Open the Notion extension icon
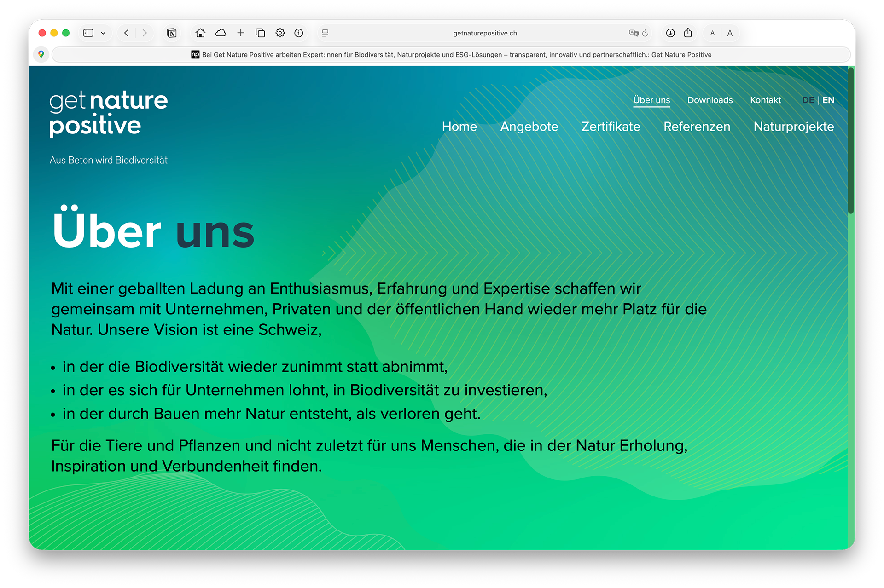The height and width of the screenshot is (588, 884). 172,33
